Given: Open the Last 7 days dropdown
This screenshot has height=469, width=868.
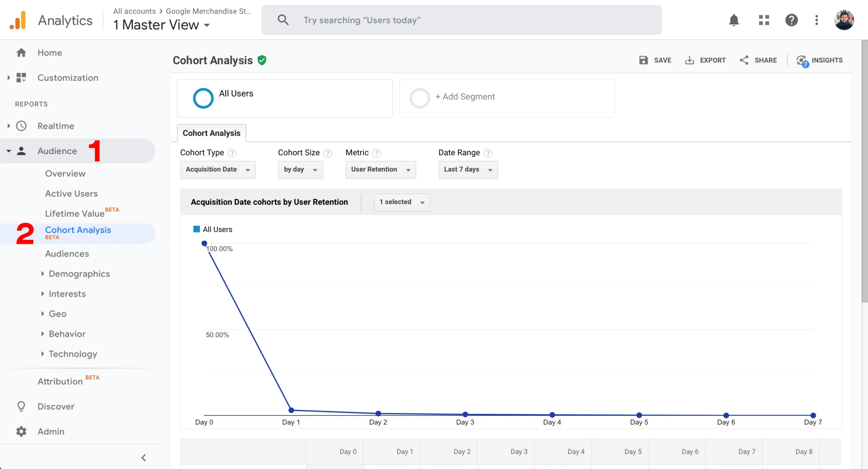Looking at the screenshot, I should click(468, 170).
